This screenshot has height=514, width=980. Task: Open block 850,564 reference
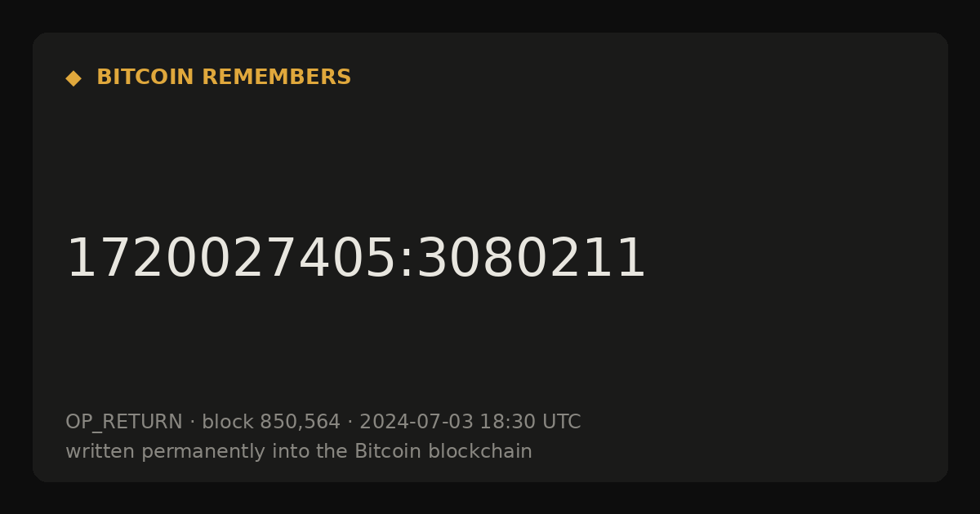click(271, 422)
